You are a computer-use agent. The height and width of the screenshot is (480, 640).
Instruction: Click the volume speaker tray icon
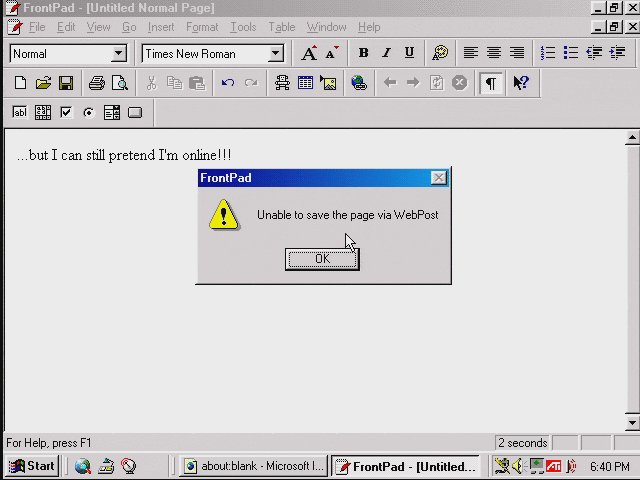click(x=517, y=466)
